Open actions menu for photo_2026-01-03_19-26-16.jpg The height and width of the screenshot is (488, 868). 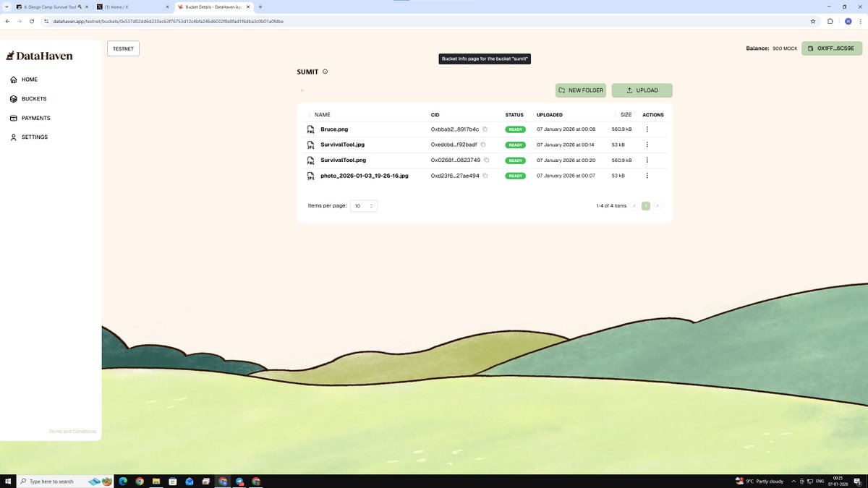tap(647, 176)
